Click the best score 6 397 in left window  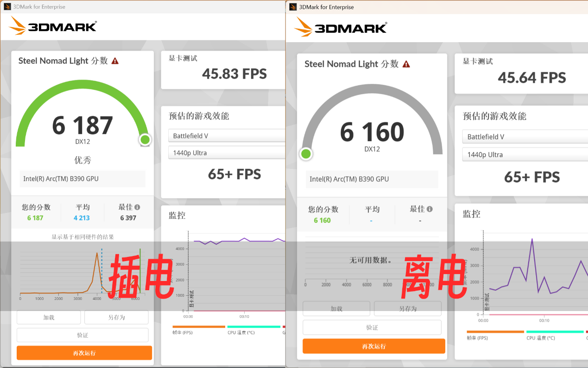128,218
